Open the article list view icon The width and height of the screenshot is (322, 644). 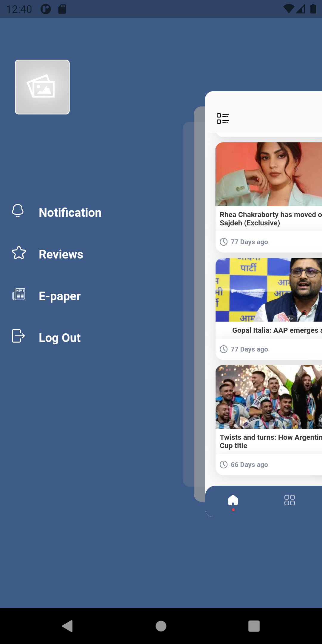pyautogui.click(x=223, y=118)
